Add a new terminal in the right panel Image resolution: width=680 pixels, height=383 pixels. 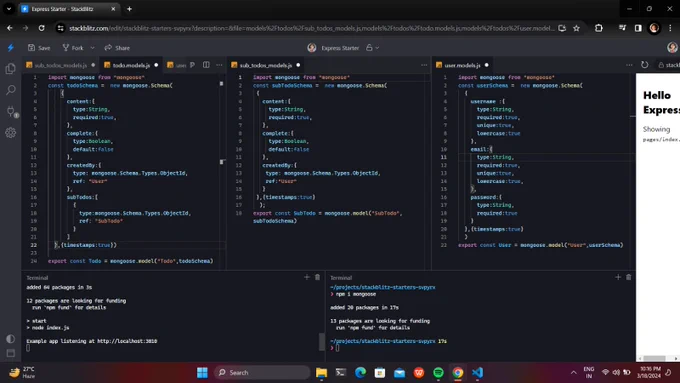(x=618, y=277)
